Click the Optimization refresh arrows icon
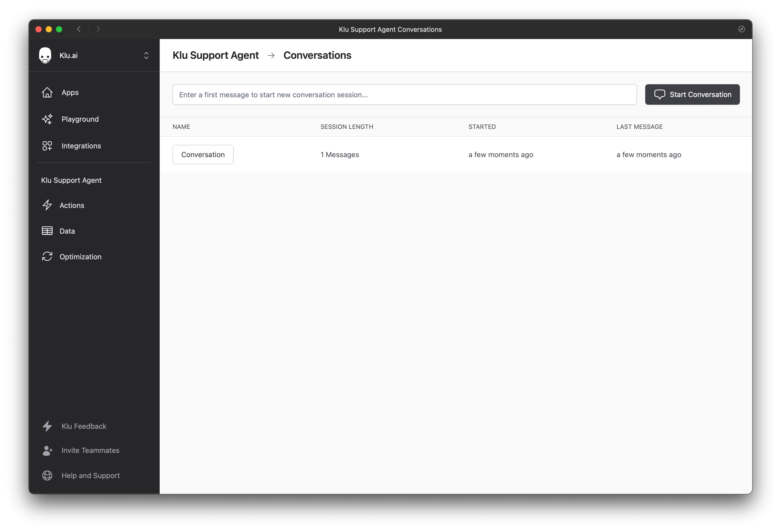This screenshot has height=532, width=781. [47, 256]
